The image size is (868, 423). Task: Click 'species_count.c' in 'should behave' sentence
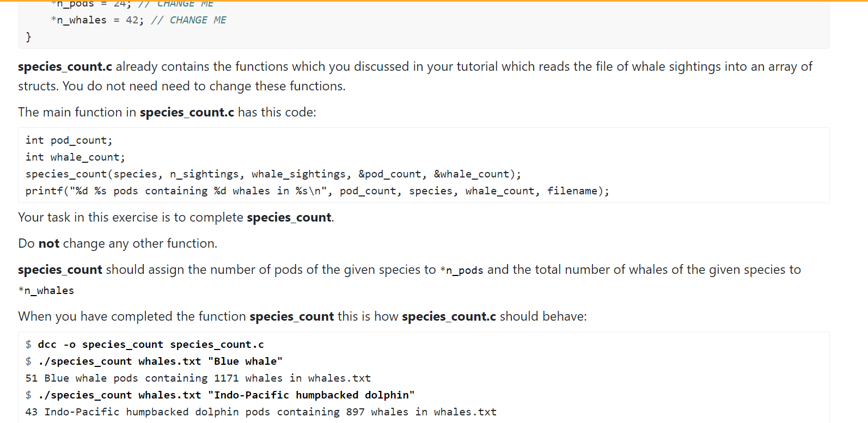[449, 316]
